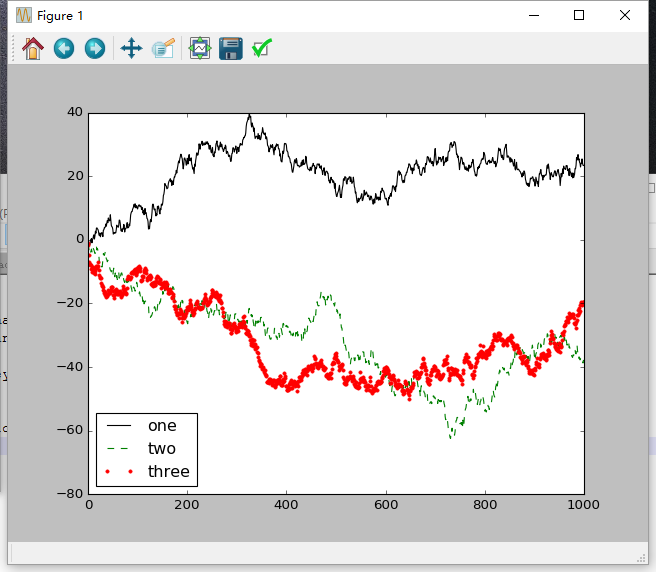Open the configure subplots dialog

click(x=200, y=49)
